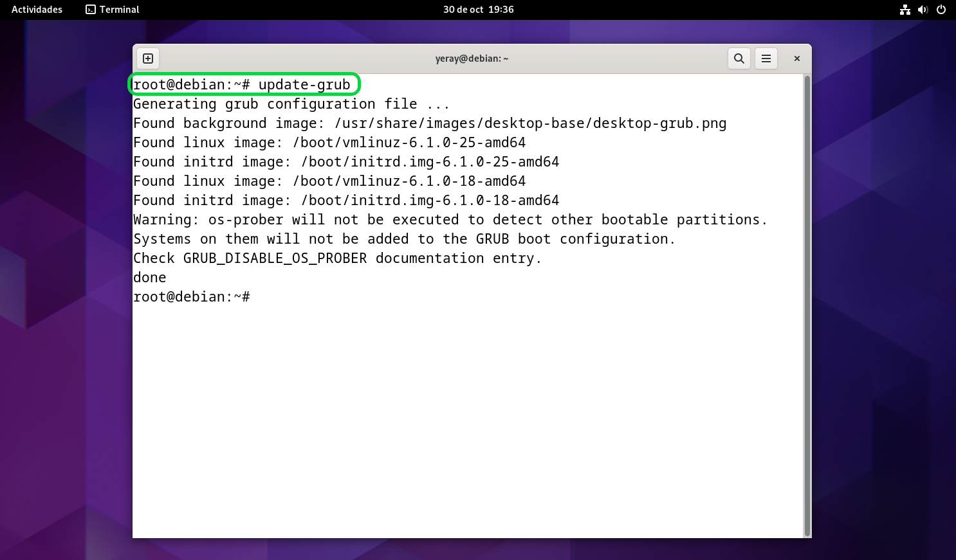Click the 'Systems on them will not' line
This screenshot has width=956, height=560.
405,239
